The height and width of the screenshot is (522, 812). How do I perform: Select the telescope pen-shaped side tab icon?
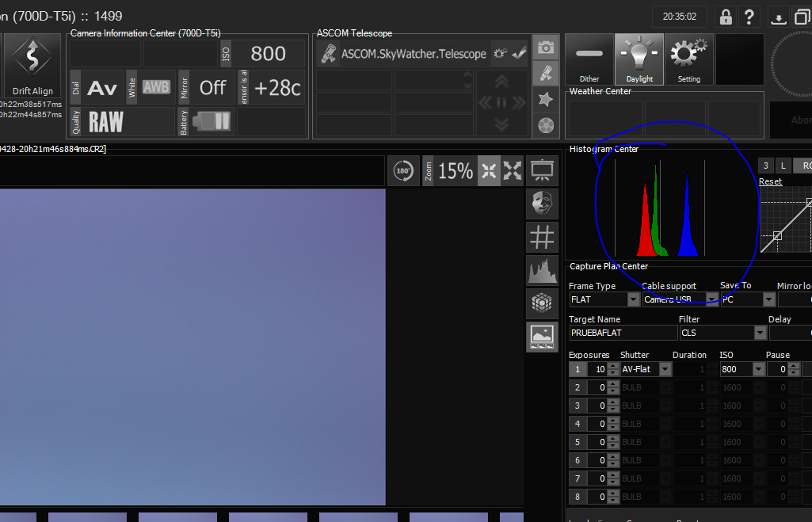(546, 74)
